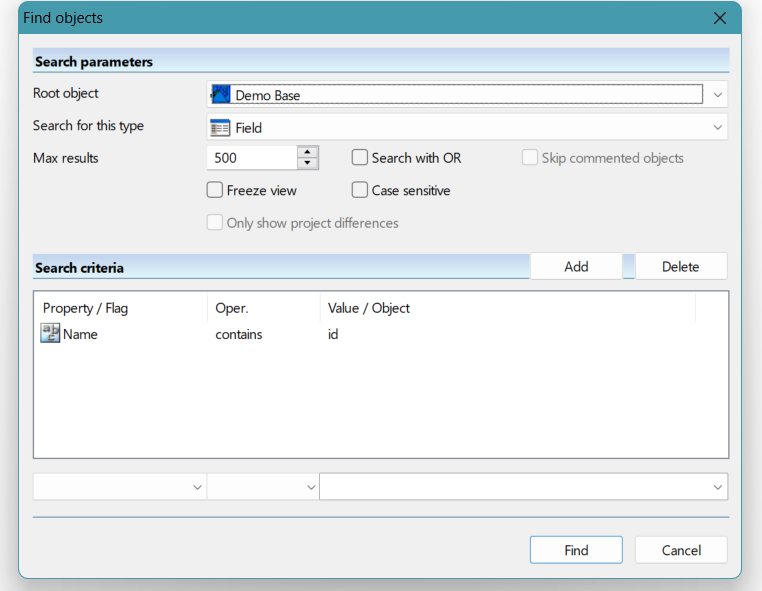Click the Value / Object column header

(x=369, y=308)
